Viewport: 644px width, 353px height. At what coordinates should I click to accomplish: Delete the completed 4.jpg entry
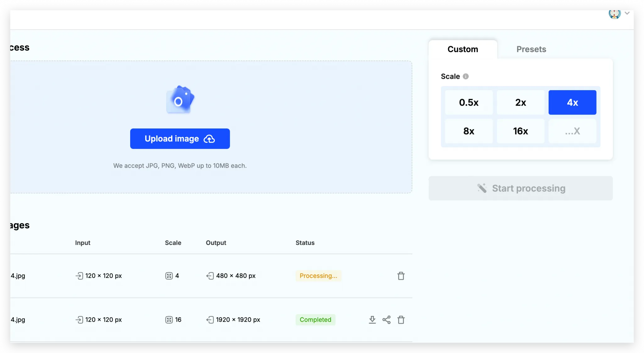click(401, 319)
